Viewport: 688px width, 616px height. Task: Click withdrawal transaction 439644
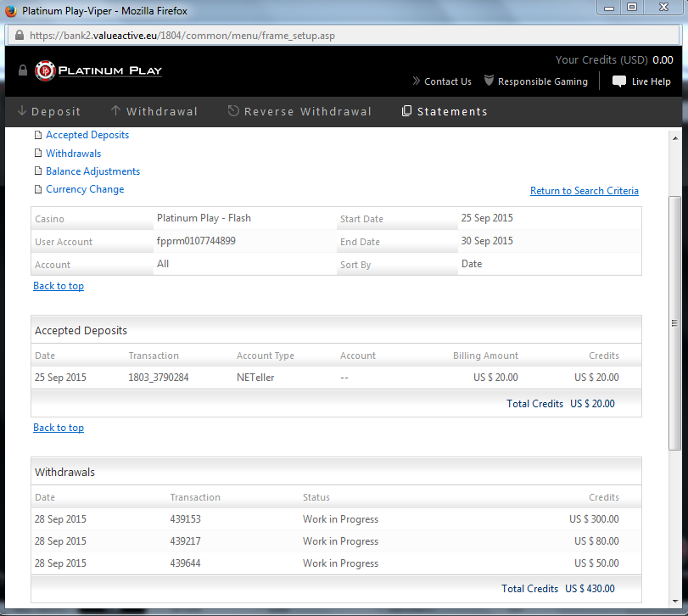(x=185, y=563)
